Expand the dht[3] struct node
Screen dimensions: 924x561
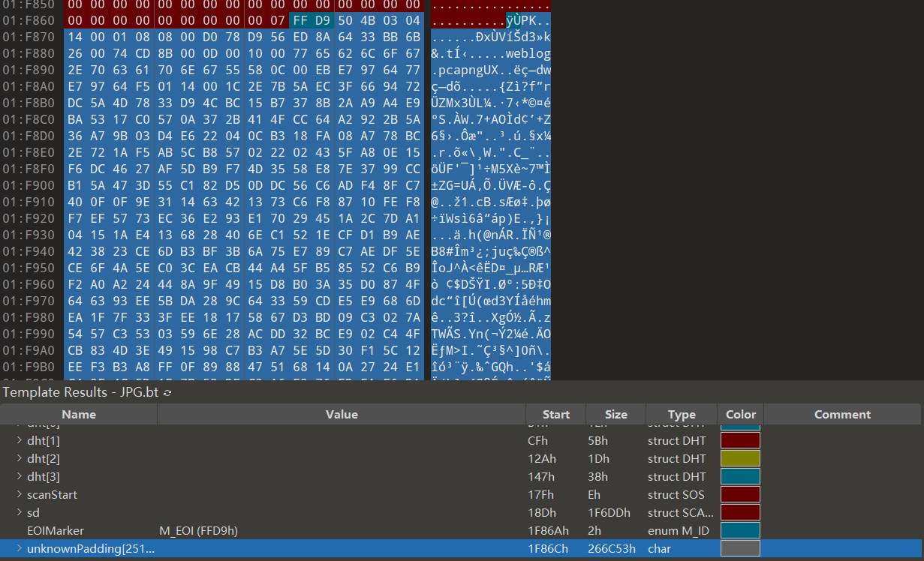[x=20, y=477]
